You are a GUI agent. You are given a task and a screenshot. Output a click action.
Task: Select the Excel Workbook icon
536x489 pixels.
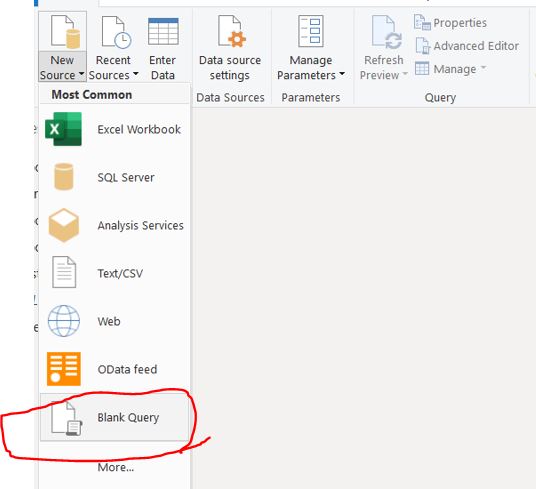[64, 129]
